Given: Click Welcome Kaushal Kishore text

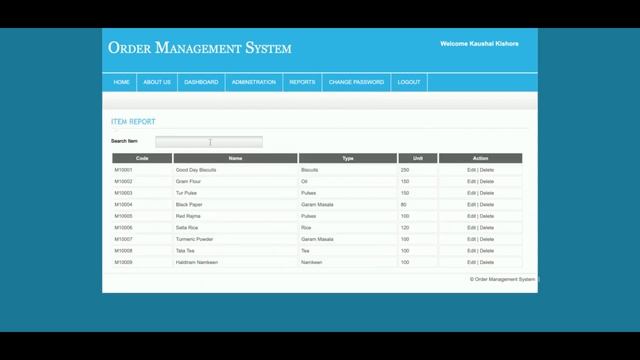Looking at the screenshot, I should pyautogui.click(x=479, y=44).
